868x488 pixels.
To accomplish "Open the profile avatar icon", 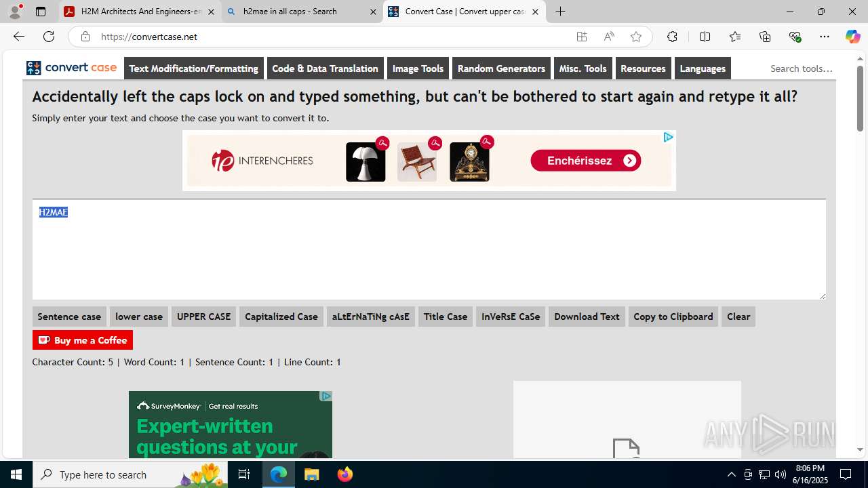I will coord(15,12).
